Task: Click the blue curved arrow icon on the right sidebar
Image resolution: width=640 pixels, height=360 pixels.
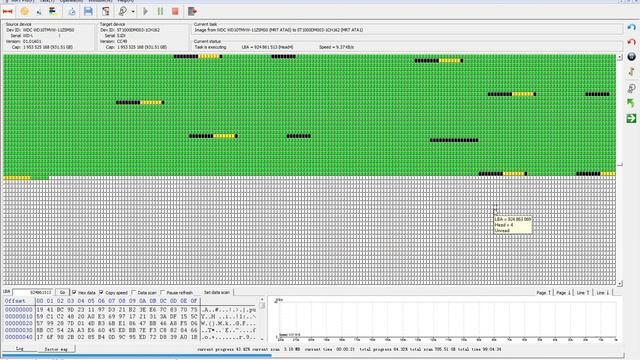Action: [631, 28]
